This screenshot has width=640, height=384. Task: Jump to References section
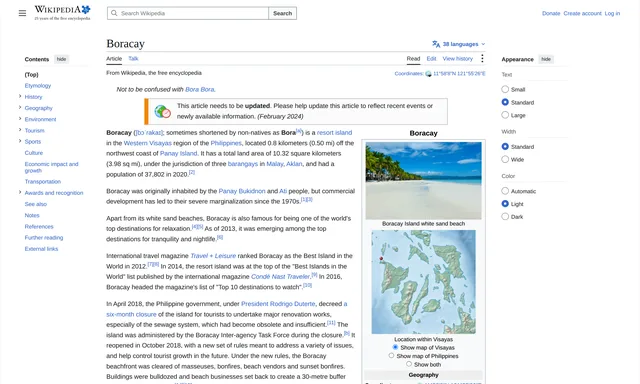[39, 226]
